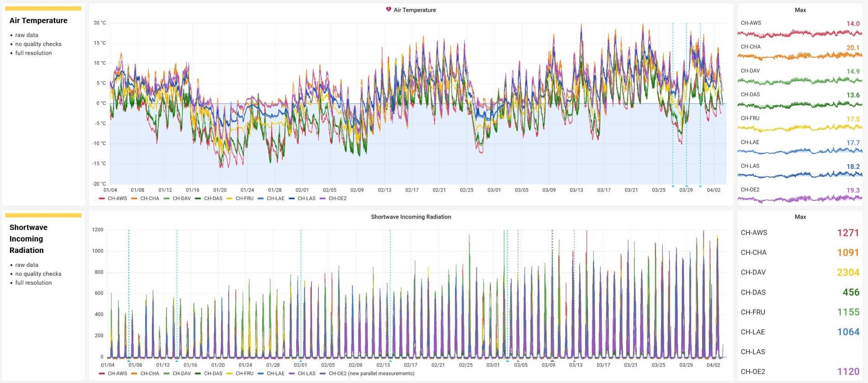The width and height of the screenshot is (868, 383).
Task: Click the CH-FRU radiation max 1155
Action: pos(848,312)
